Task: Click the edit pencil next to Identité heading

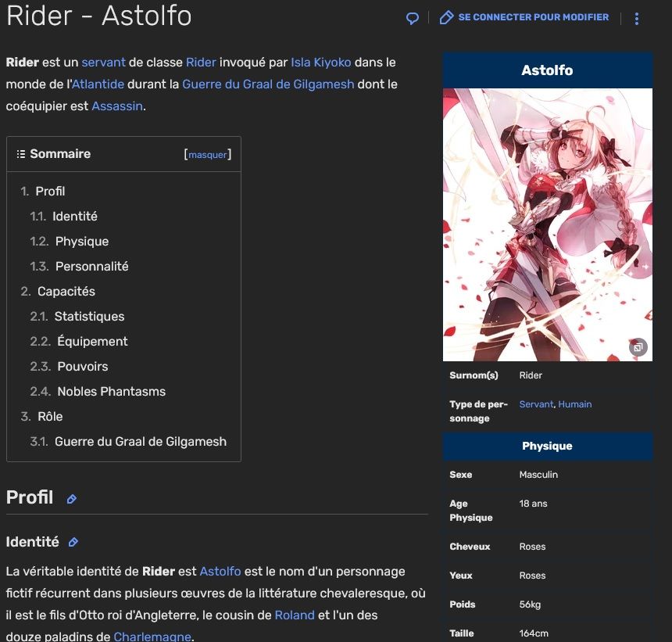Action: pos(74,542)
